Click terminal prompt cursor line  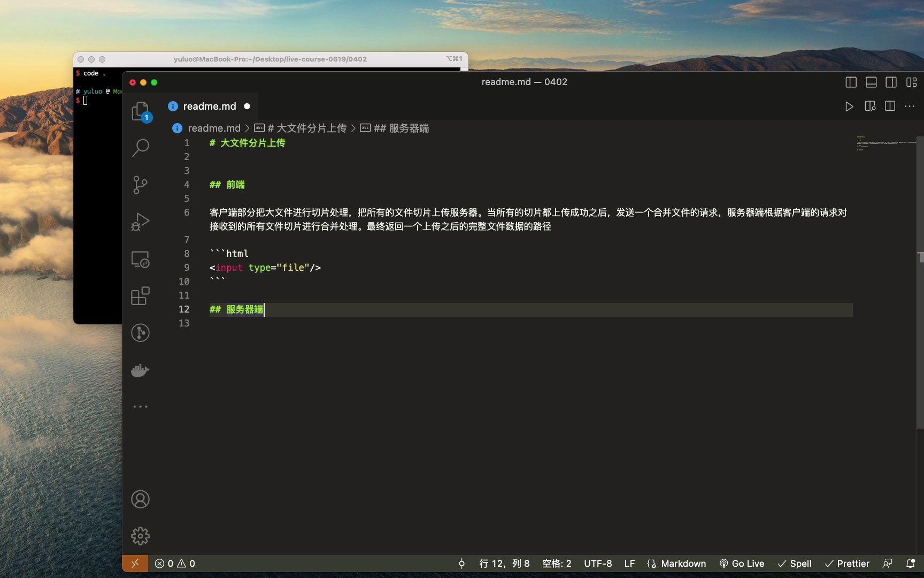tap(85, 100)
